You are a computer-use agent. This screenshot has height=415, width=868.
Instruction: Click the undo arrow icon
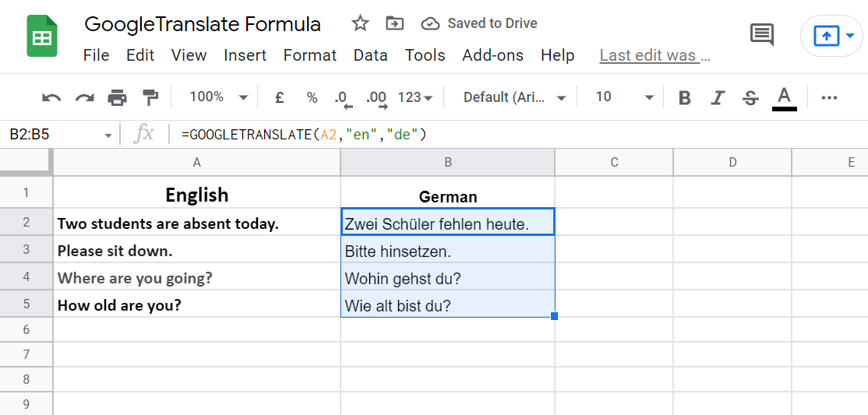click(x=51, y=98)
